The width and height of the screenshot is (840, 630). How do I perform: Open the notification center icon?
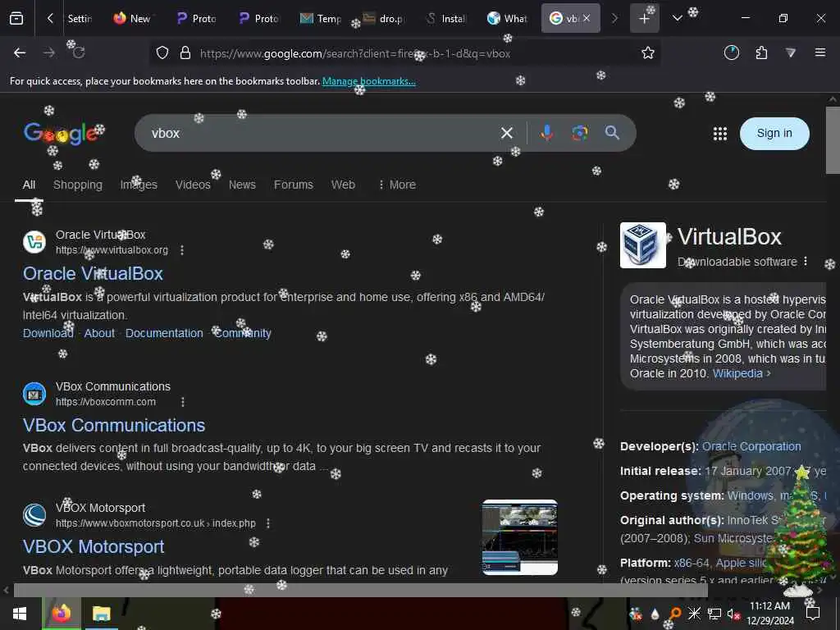point(813,614)
